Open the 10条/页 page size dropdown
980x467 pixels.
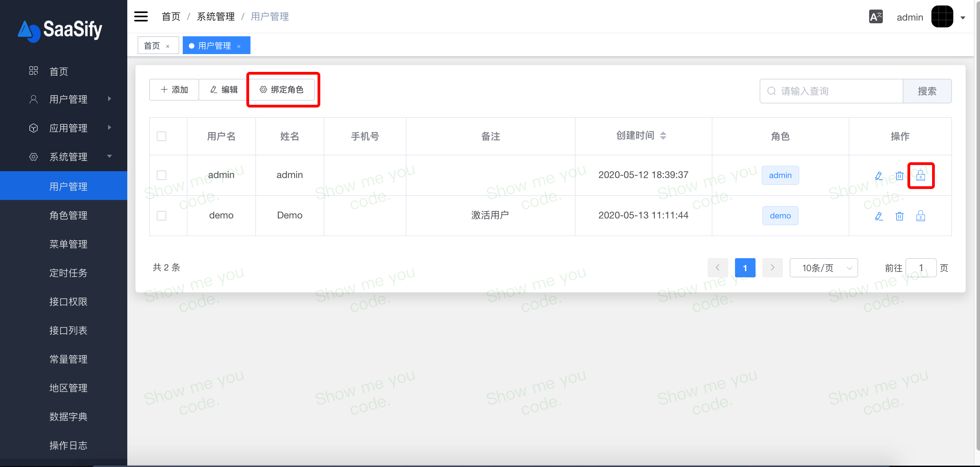click(x=823, y=268)
